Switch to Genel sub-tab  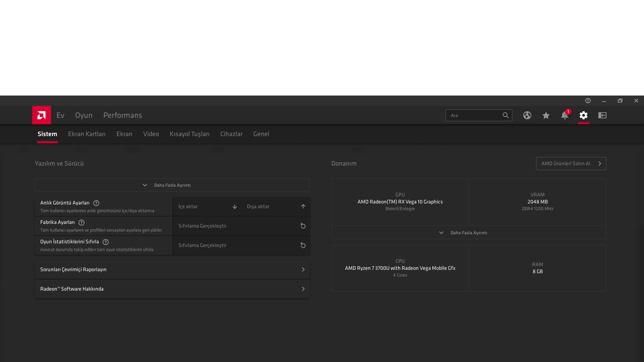(x=261, y=134)
